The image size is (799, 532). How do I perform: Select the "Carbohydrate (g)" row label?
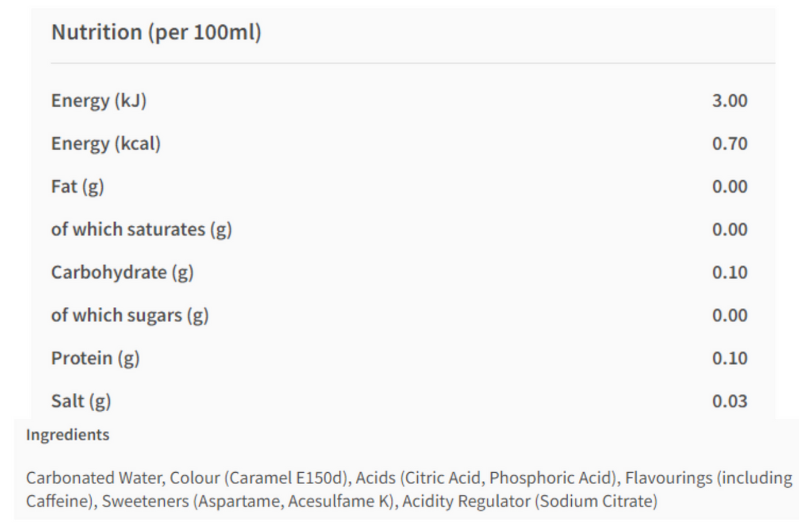[x=122, y=273]
